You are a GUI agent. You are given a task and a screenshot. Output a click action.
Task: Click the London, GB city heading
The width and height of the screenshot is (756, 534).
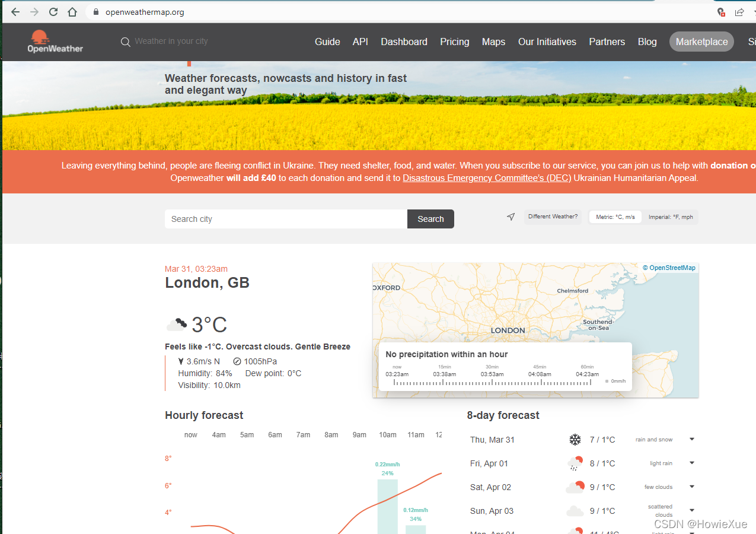[x=207, y=283]
